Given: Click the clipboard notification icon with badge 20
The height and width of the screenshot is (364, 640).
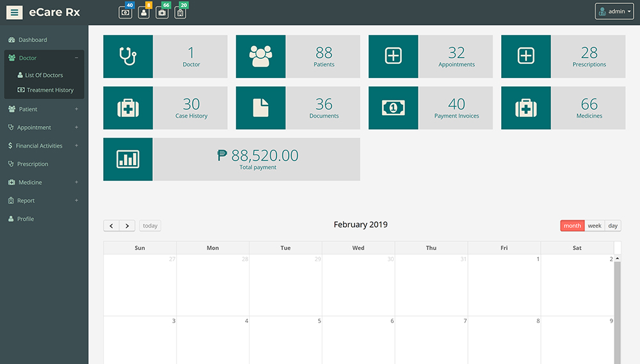Looking at the screenshot, I should [x=180, y=12].
